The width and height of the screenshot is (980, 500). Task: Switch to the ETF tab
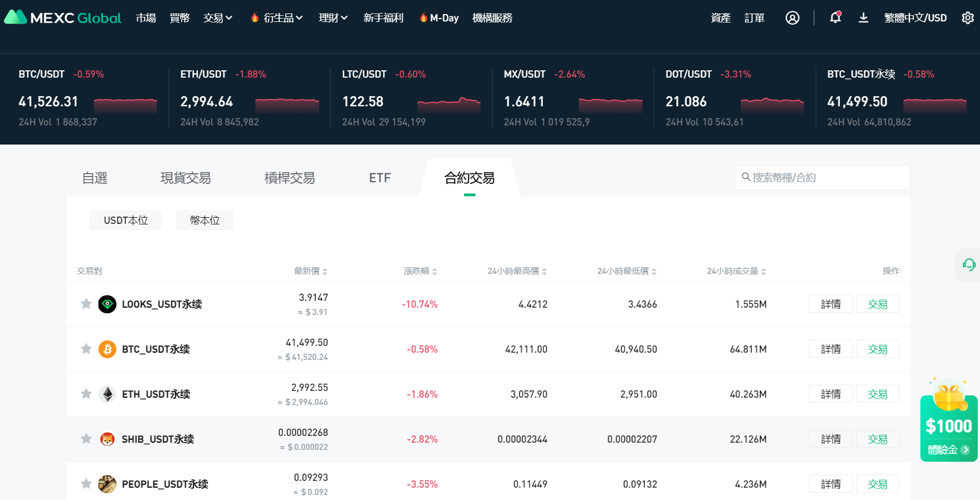click(380, 178)
